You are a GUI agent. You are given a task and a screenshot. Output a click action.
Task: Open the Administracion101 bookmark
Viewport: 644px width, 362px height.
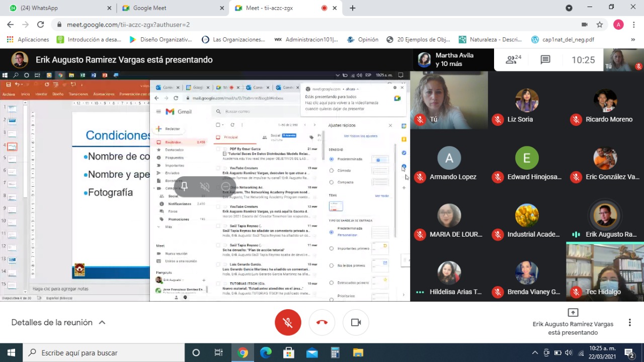click(306, 39)
